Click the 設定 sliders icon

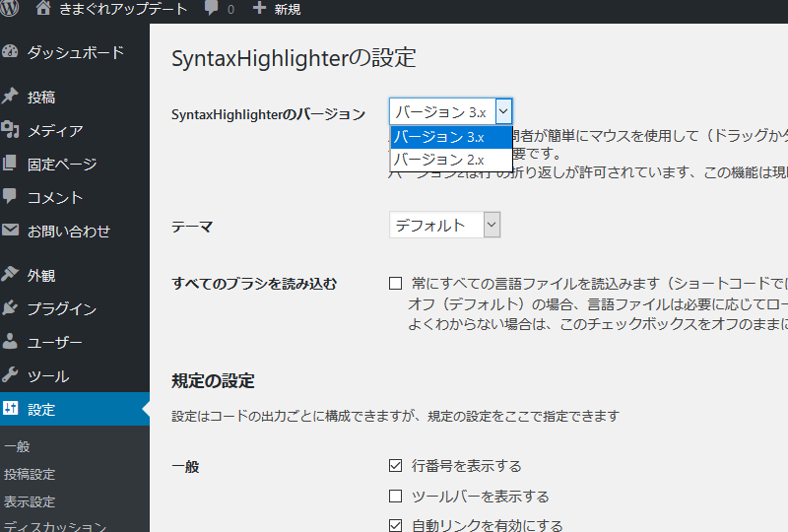click(10, 408)
